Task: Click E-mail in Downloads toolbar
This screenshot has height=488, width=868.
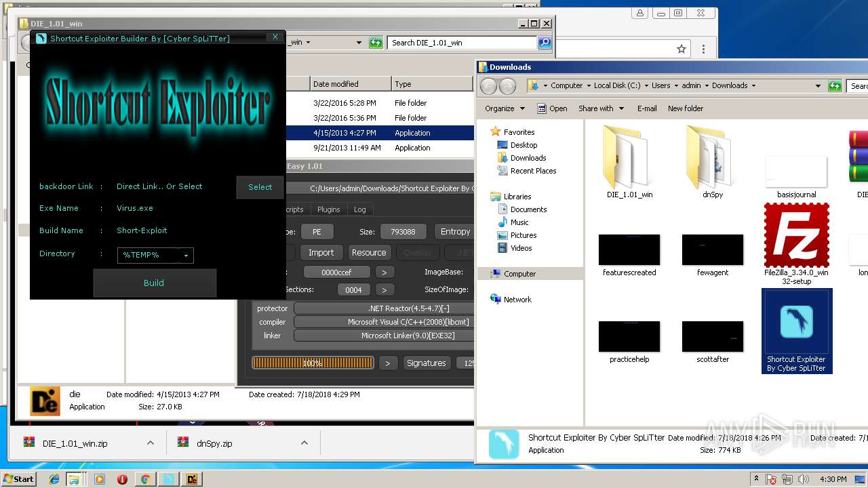Action: (x=647, y=108)
